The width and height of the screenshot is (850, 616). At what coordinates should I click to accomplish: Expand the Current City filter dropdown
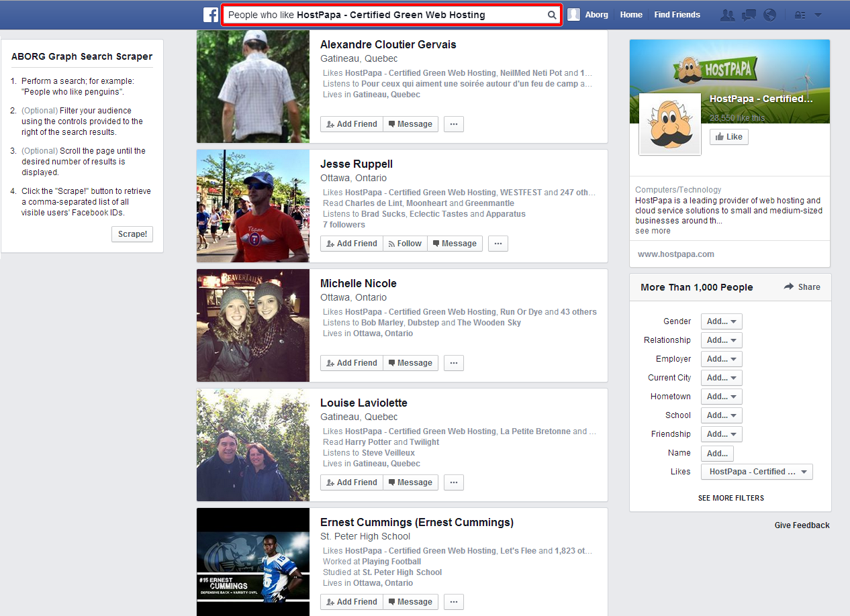pyautogui.click(x=722, y=378)
